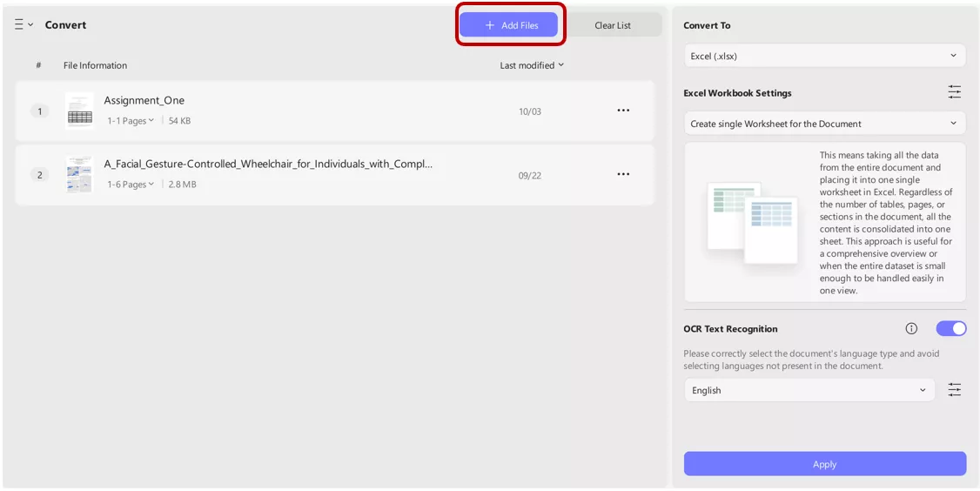The image size is (980, 491).
Task: Open the Convert panel menu icon
Action: (x=23, y=25)
